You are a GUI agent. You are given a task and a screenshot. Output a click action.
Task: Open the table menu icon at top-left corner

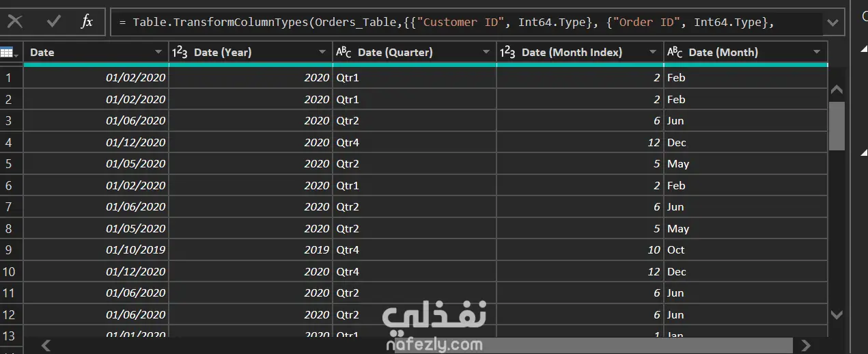9,52
